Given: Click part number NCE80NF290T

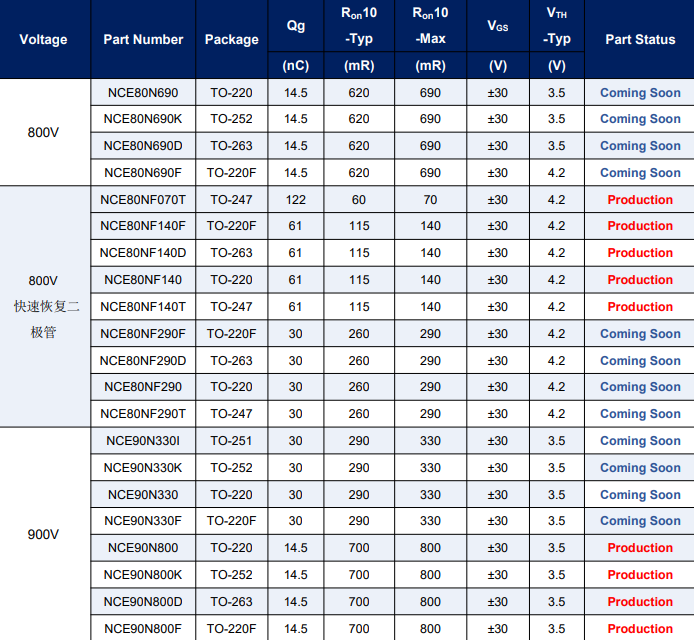Looking at the screenshot, I should pyautogui.click(x=143, y=414).
